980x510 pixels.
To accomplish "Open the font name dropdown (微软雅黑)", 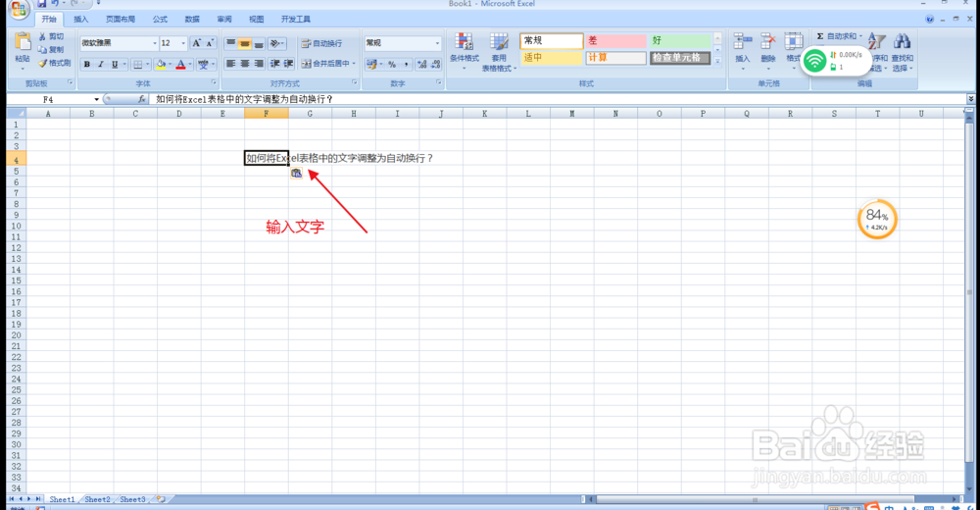I will coord(155,43).
